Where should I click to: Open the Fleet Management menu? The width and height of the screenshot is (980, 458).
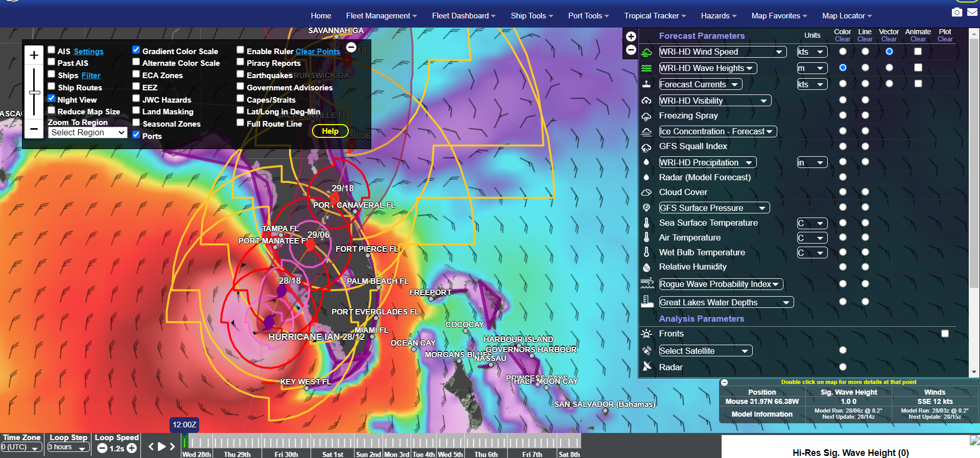[x=381, y=16]
